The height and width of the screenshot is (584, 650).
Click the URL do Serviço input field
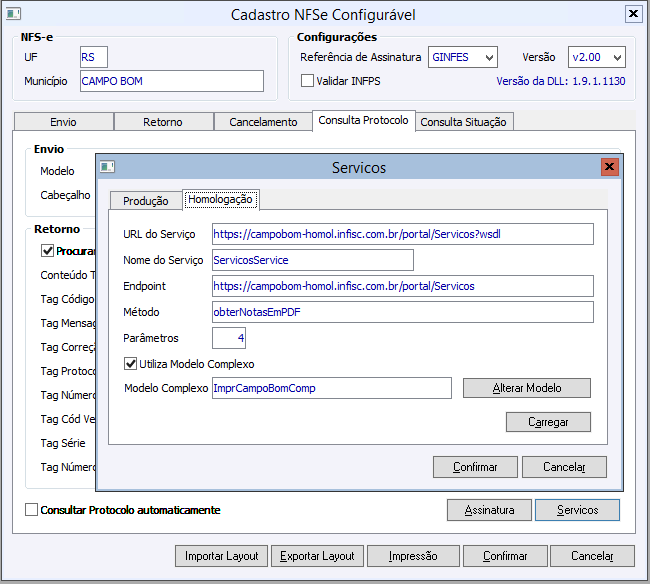pos(403,234)
